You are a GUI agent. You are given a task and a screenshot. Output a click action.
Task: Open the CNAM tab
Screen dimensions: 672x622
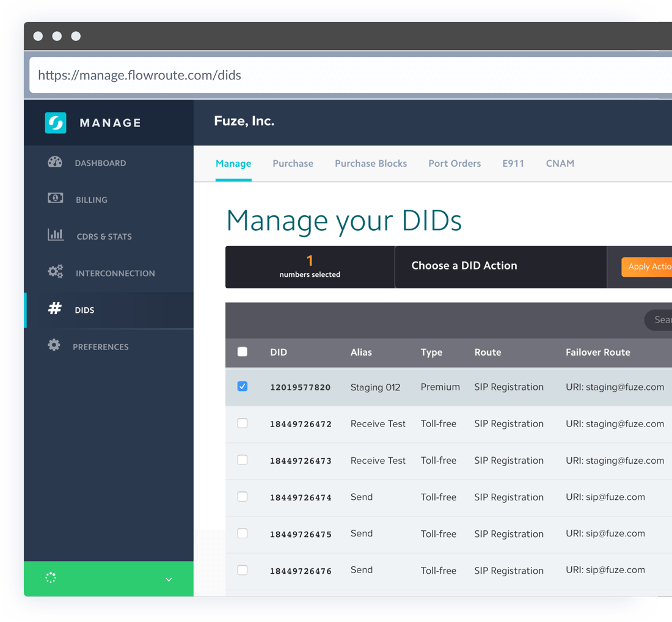pyautogui.click(x=560, y=164)
